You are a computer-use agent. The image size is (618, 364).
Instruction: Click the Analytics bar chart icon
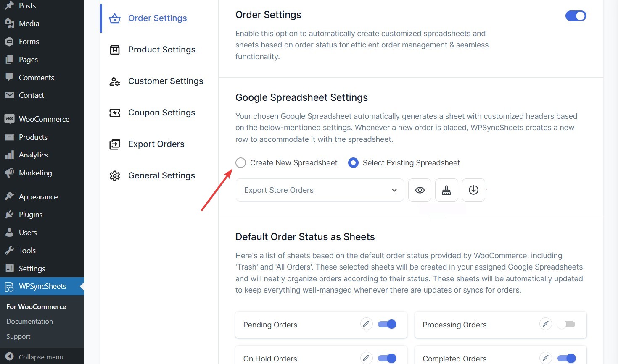(9, 155)
